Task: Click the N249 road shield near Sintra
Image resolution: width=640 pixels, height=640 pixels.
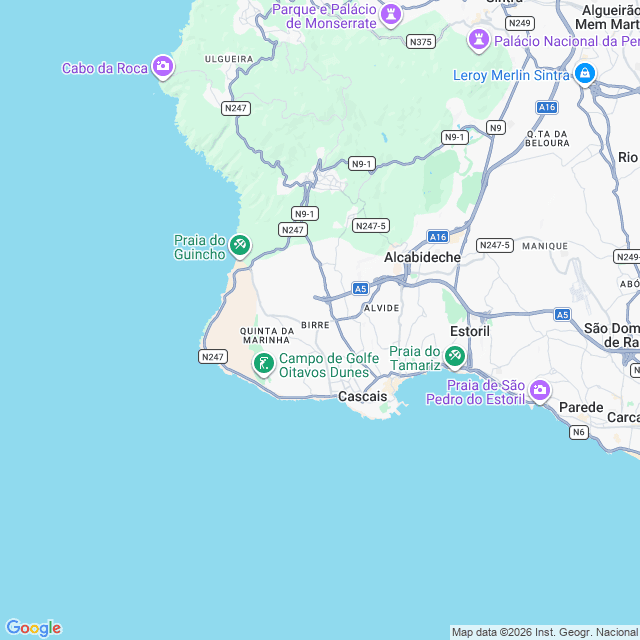Action: [520, 23]
